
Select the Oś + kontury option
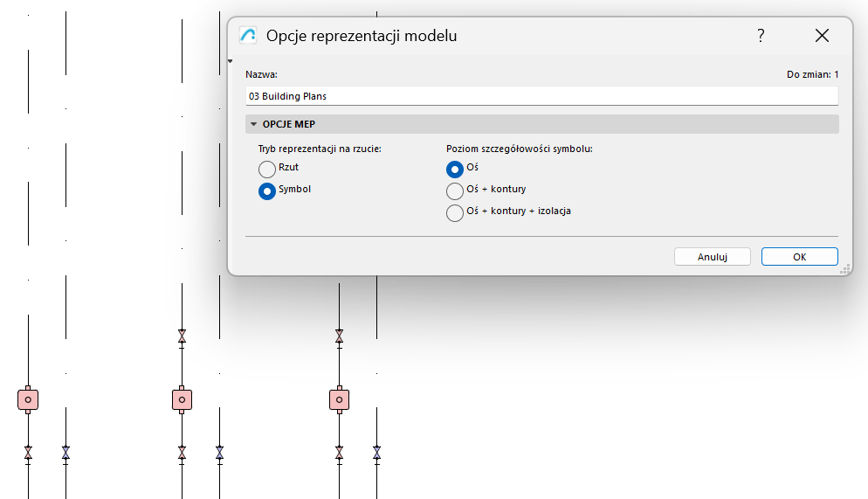[455, 191]
